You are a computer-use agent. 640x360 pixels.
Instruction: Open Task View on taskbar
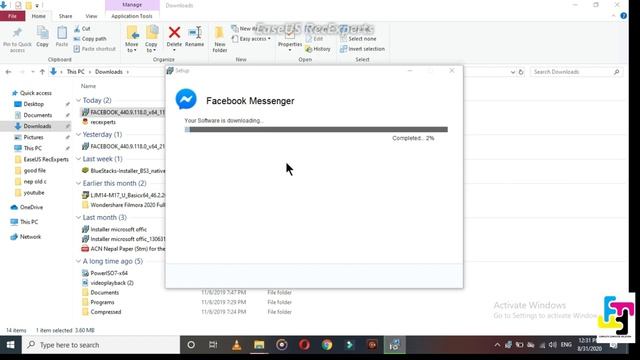click(x=213, y=345)
